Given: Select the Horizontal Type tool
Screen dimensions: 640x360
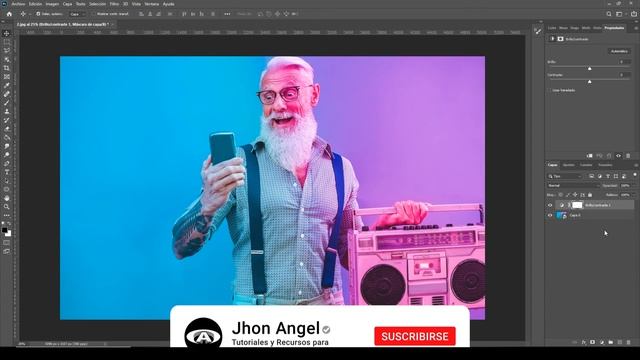Looking at the screenshot, I should (x=6, y=172).
